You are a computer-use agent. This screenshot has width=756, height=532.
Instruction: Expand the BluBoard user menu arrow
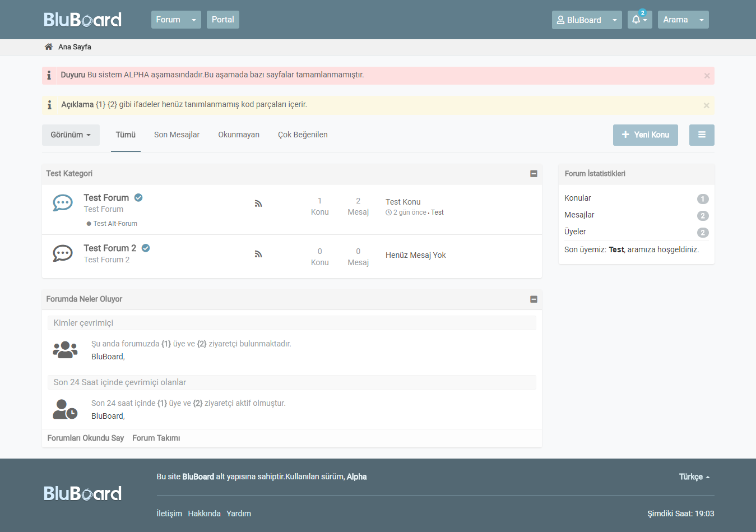(615, 20)
